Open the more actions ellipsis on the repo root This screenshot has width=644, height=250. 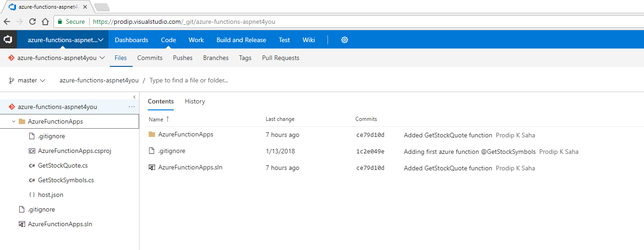(x=132, y=107)
